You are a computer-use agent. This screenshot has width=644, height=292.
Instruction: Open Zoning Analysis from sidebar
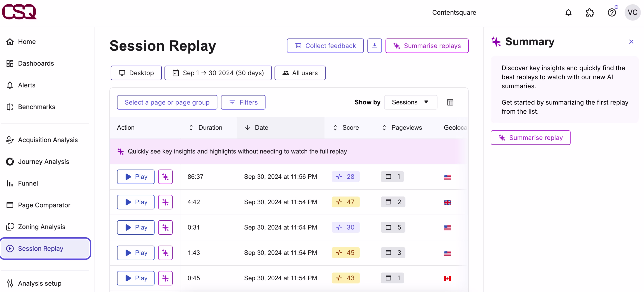41,227
